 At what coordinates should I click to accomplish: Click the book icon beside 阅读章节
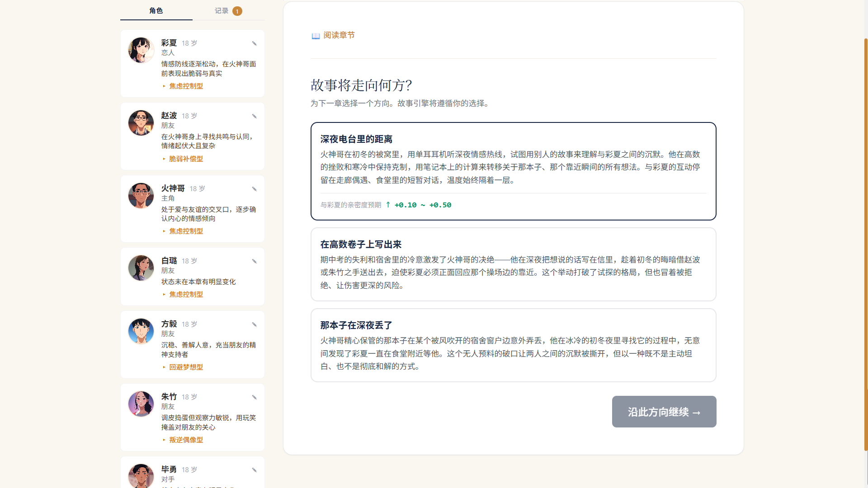tap(316, 36)
